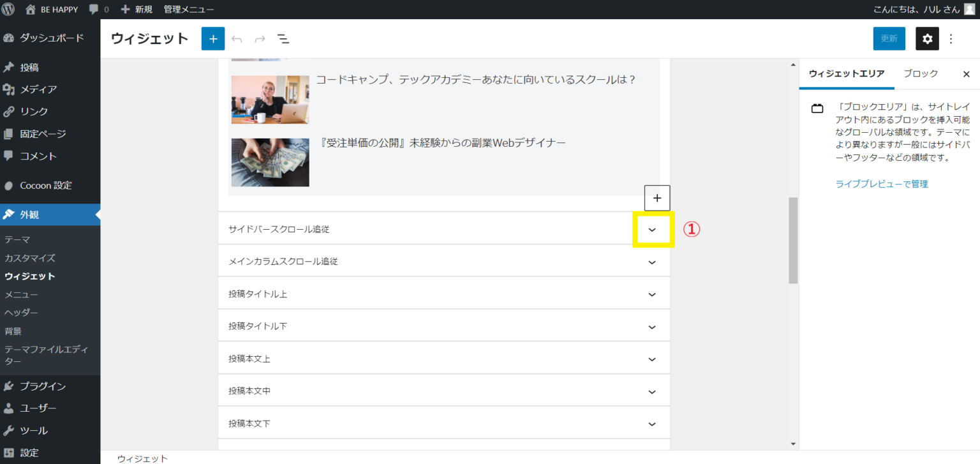Open the ライブプレビューで管理 link
980x464 pixels.
[x=881, y=184]
